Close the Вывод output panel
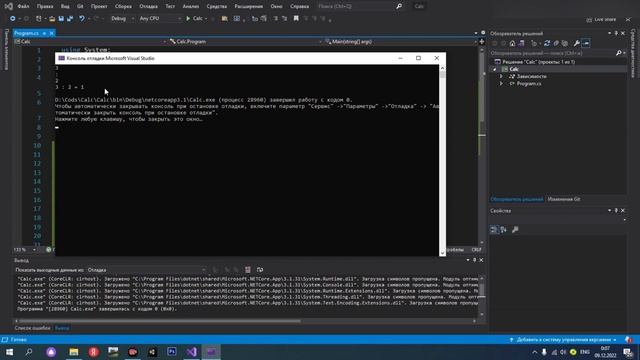 [481, 260]
